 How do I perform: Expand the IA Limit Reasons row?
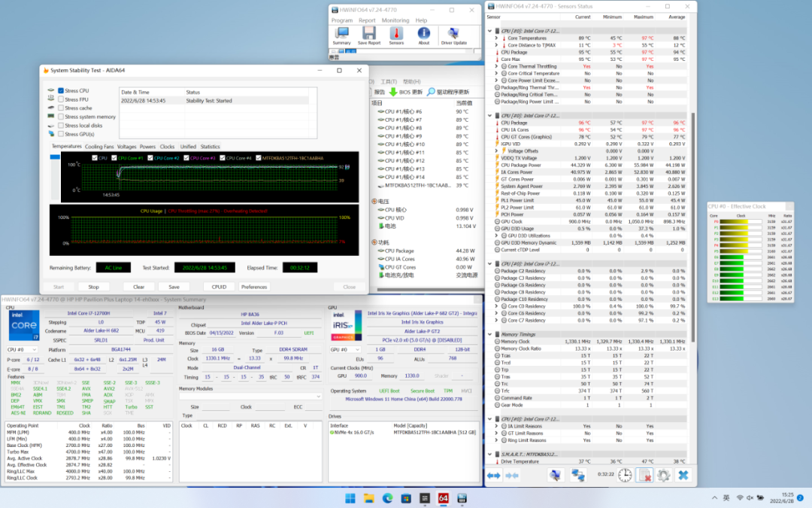click(x=495, y=426)
